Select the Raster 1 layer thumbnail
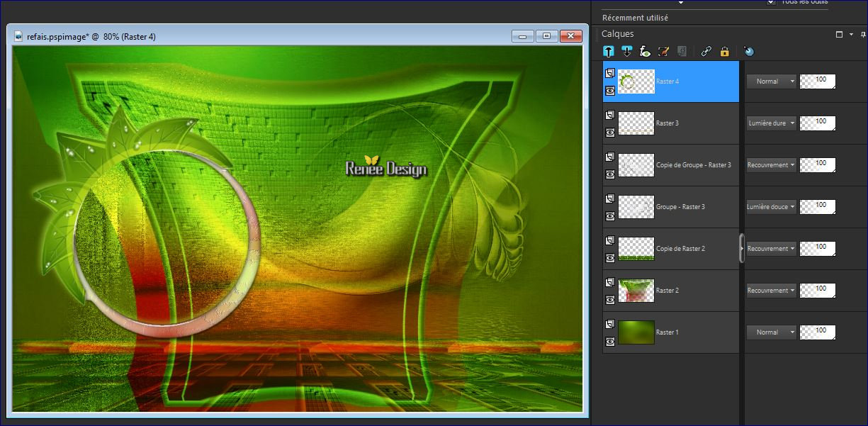The height and width of the screenshot is (426, 868). coord(636,332)
